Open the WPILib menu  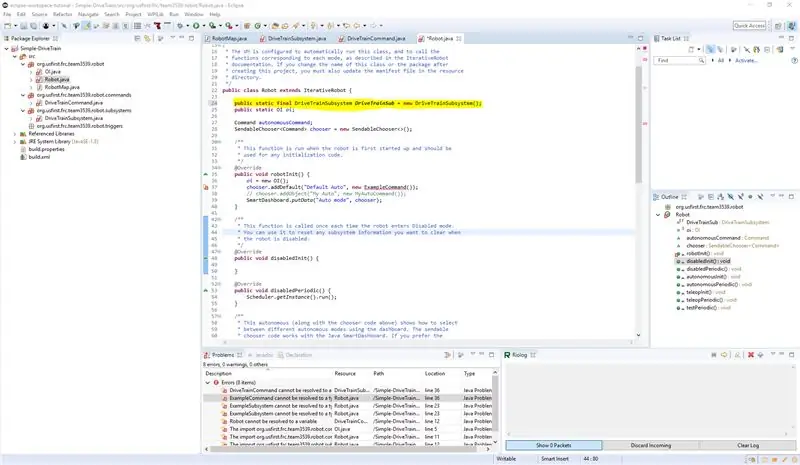[x=155, y=14]
